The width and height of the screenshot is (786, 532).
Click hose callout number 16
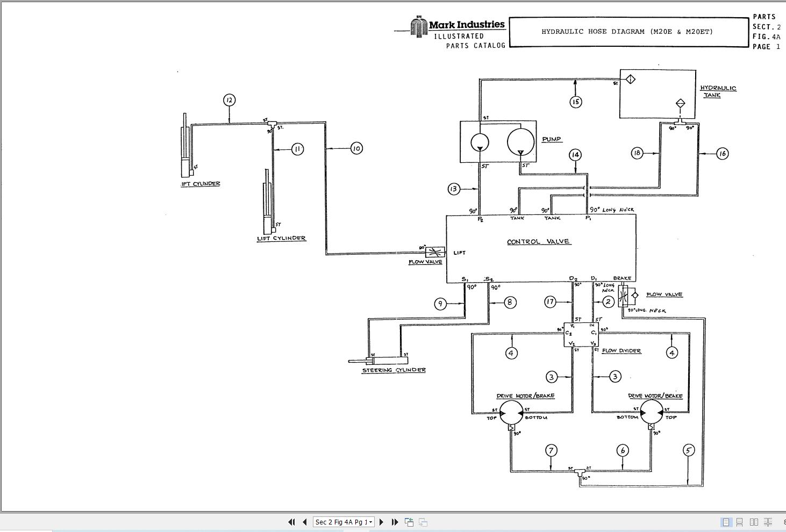(x=722, y=154)
